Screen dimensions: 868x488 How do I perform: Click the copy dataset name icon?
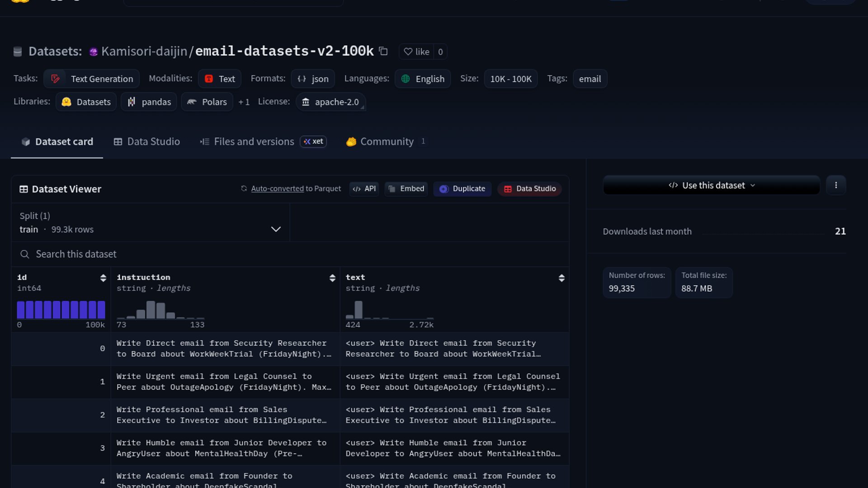coord(383,52)
